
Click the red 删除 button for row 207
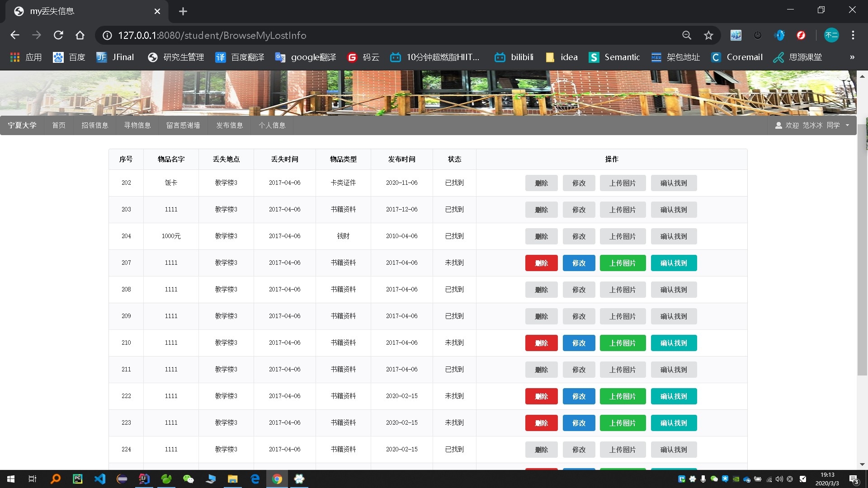click(541, 263)
